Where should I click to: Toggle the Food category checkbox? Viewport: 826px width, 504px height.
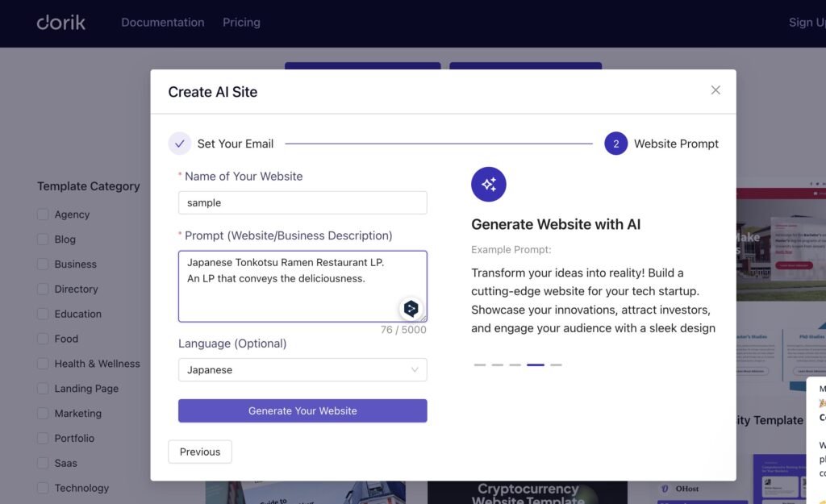[43, 339]
